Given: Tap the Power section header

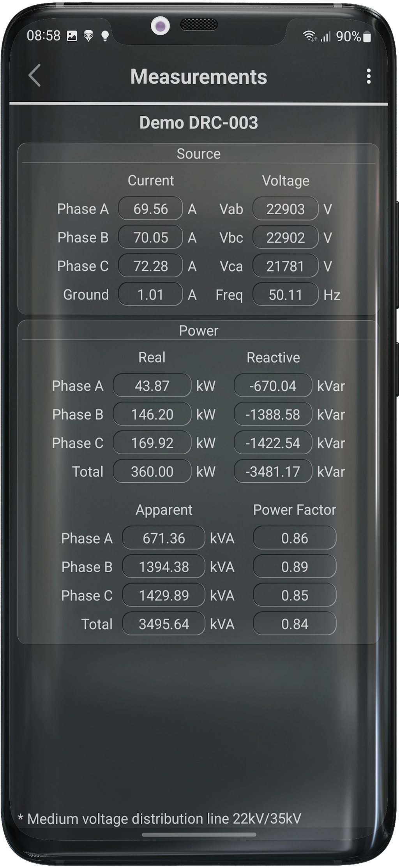Looking at the screenshot, I should point(199,330).
